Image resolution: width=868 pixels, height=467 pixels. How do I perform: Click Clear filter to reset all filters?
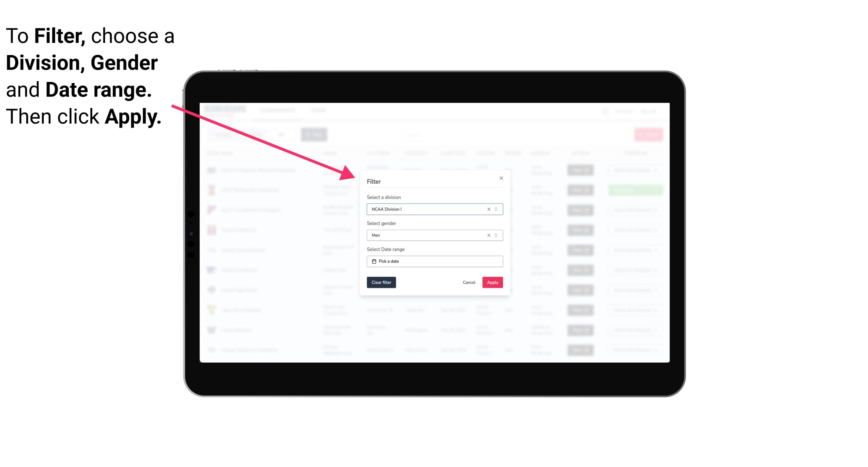381,283
